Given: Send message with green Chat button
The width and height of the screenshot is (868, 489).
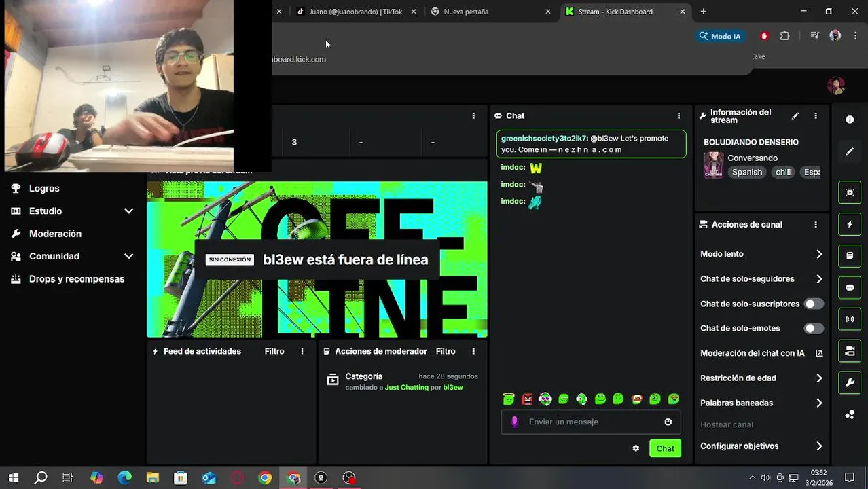Looking at the screenshot, I should point(665,448).
